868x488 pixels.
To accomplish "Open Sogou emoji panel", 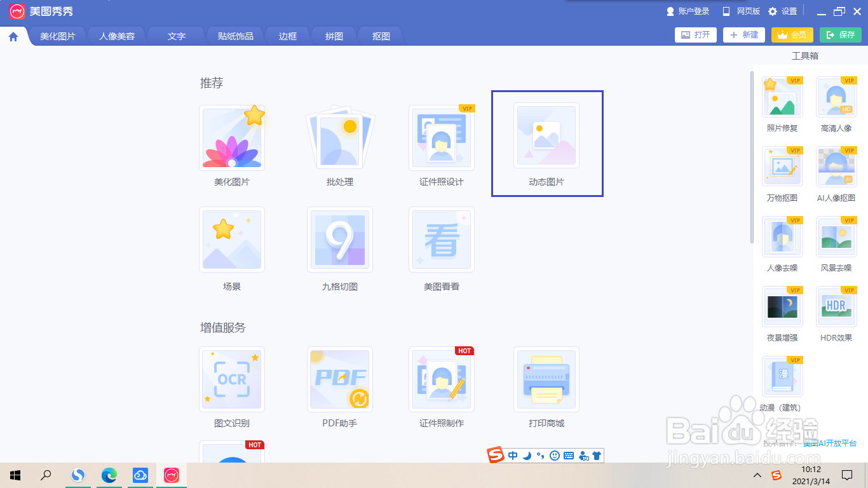I will tap(555, 455).
